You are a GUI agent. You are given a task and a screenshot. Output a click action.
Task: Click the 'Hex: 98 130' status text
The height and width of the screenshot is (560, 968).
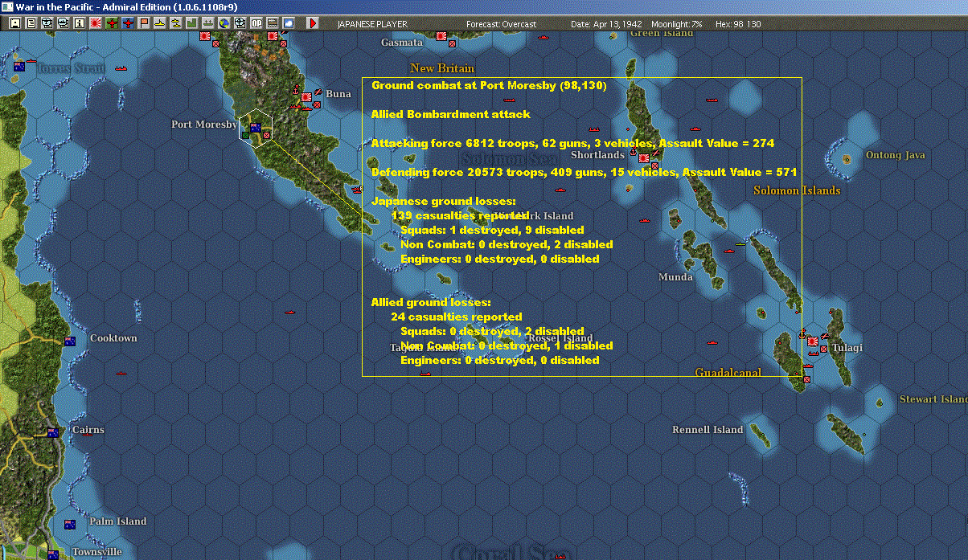(x=737, y=24)
